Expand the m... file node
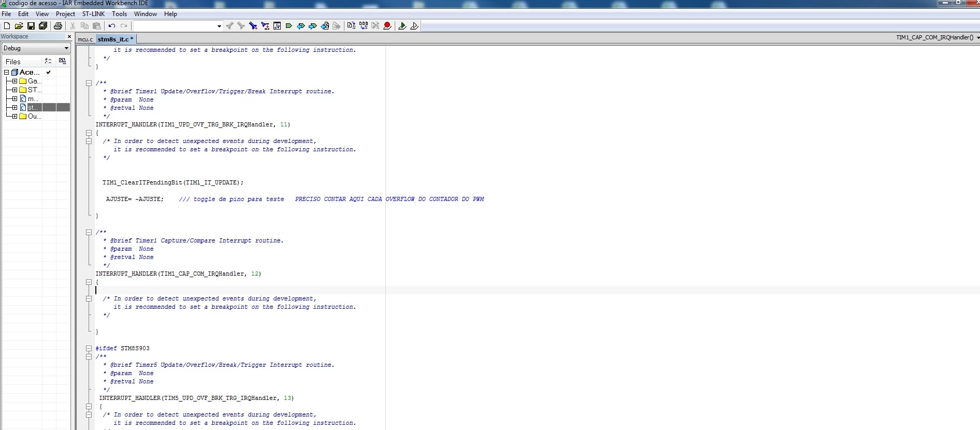Image resolution: width=980 pixels, height=430 pixels. coord(15,99)
